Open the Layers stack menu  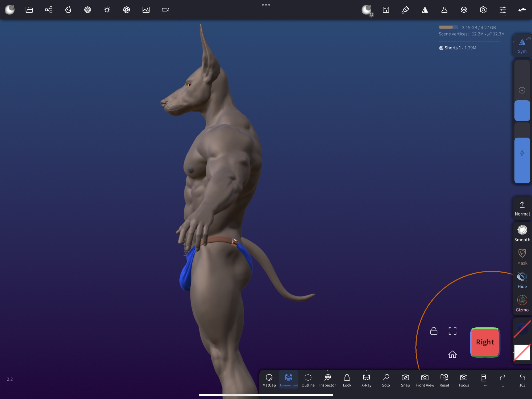[464, 10]
